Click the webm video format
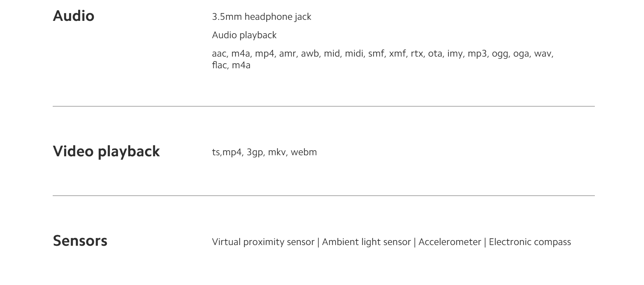The width and height of the screenshot is (644, 285). coord(303,152)
